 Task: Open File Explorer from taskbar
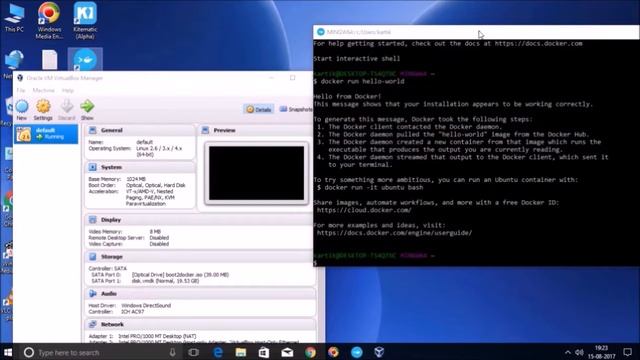(x=240, y=352)
